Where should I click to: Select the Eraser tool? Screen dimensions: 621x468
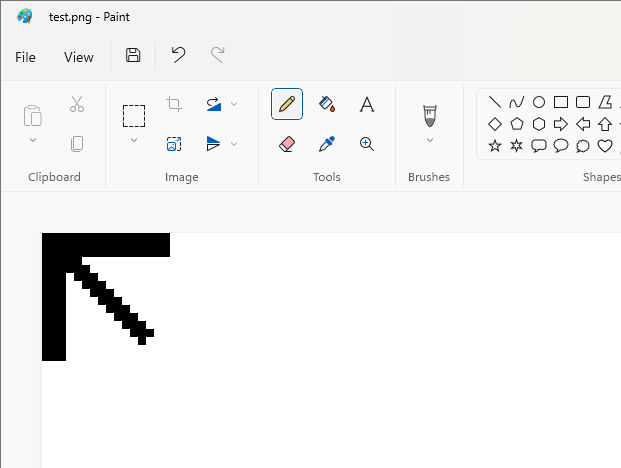pyautogui.click(x=287, y=144)
